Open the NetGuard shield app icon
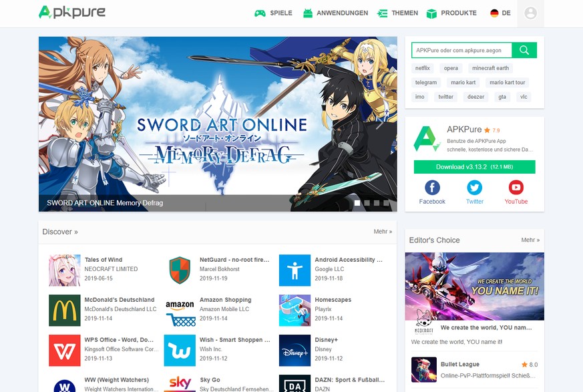583x392 pixels. [x=180, y=270]
